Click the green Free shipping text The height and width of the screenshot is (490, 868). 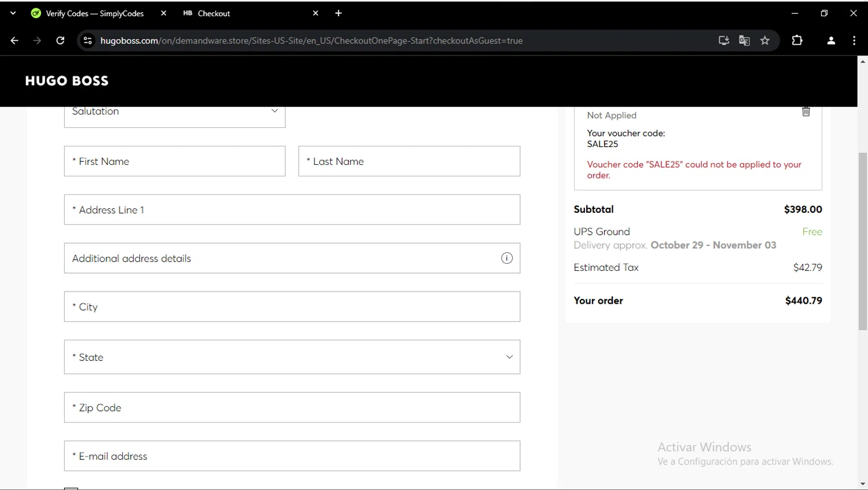pyautogui.click(x=812, y=231)
